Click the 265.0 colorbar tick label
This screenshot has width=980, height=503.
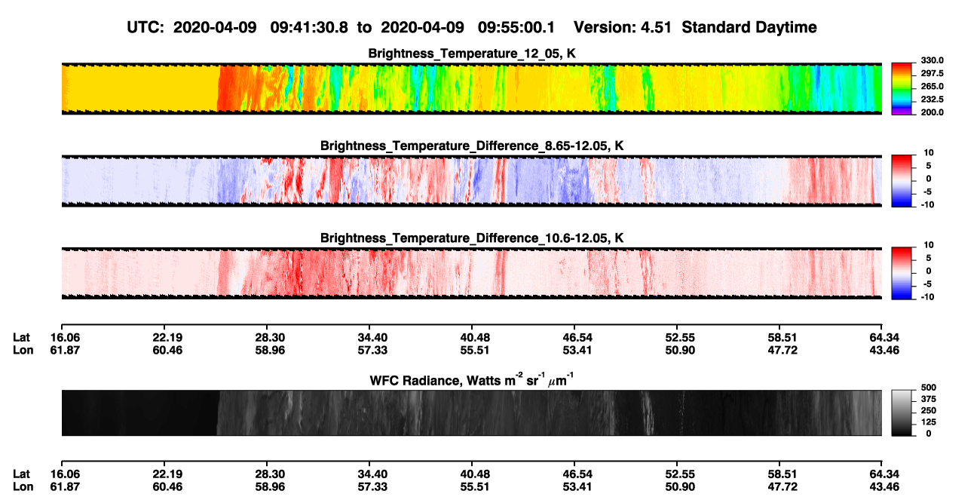[932, 86]
